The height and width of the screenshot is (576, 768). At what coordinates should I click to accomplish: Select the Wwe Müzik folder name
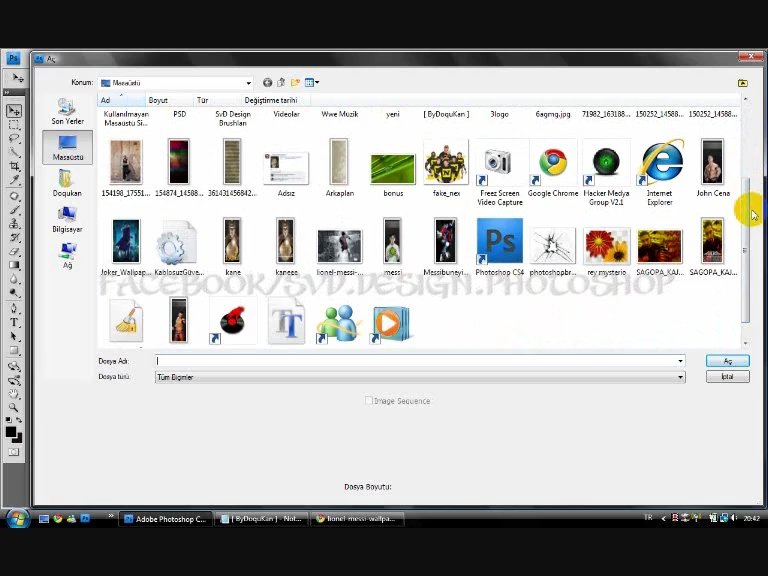pos(339,114)
